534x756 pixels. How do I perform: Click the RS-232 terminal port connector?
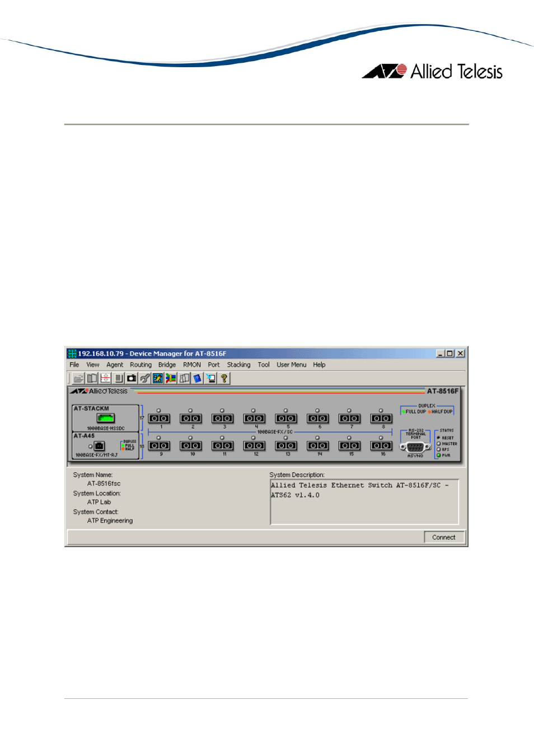pyautogui.click(x=415, y=447)
